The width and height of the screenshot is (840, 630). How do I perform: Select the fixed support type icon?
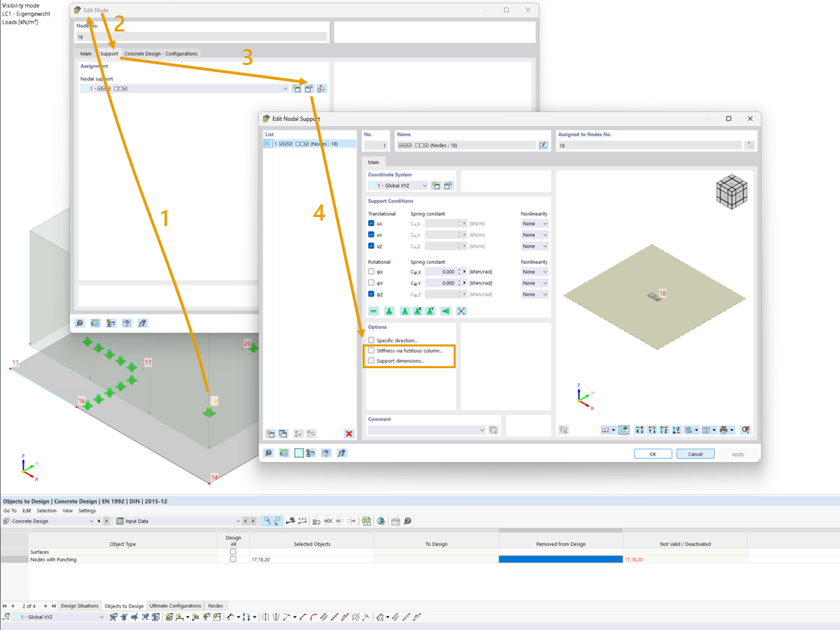(x=389, y=311)
